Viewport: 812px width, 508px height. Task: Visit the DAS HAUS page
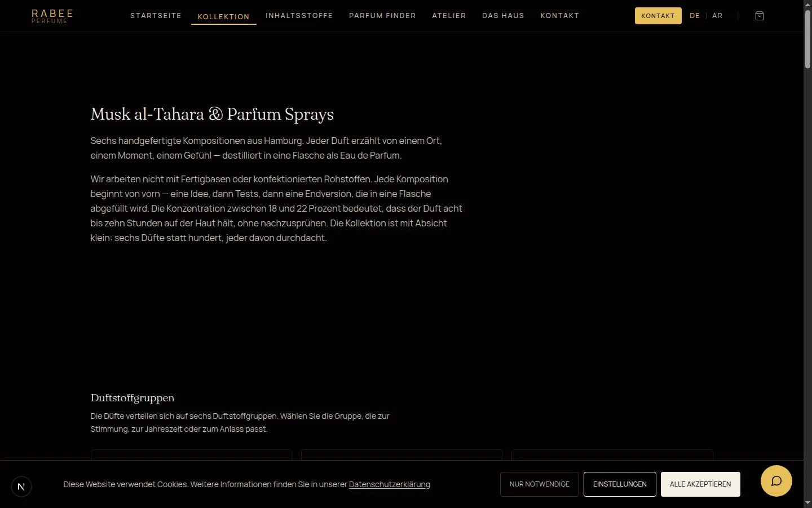503,16
